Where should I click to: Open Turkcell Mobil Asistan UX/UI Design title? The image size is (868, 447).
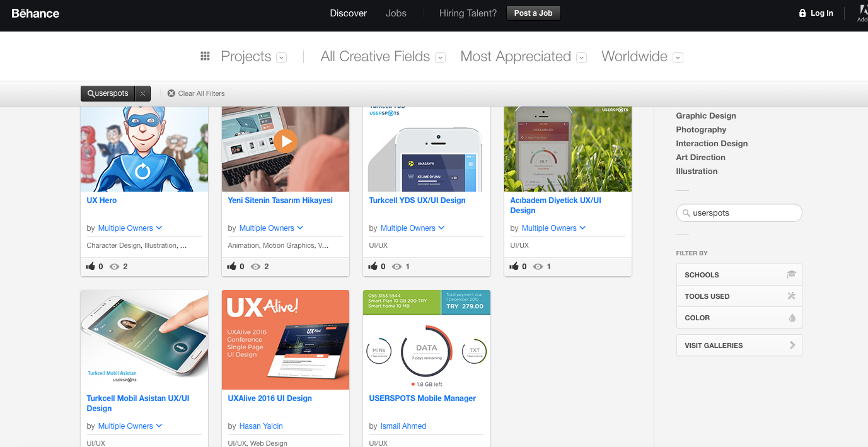pos(138,403)
